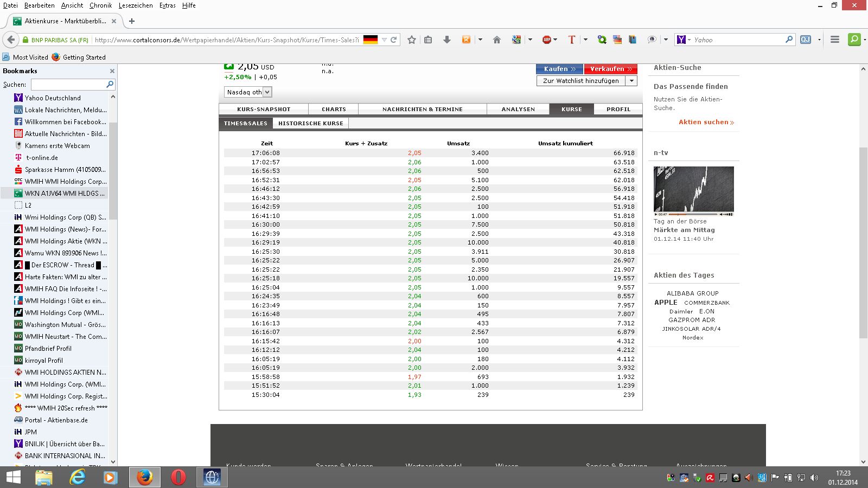
Task: Open the COMMERZBANK stock link
Action: [x=707, y=303]
